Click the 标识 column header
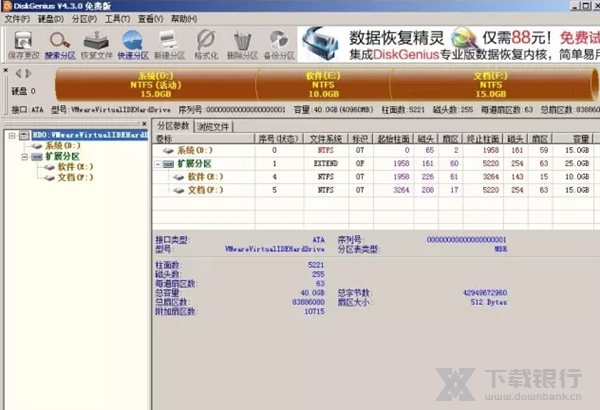This screenshot has height=410, width=600. click(360, 139)
